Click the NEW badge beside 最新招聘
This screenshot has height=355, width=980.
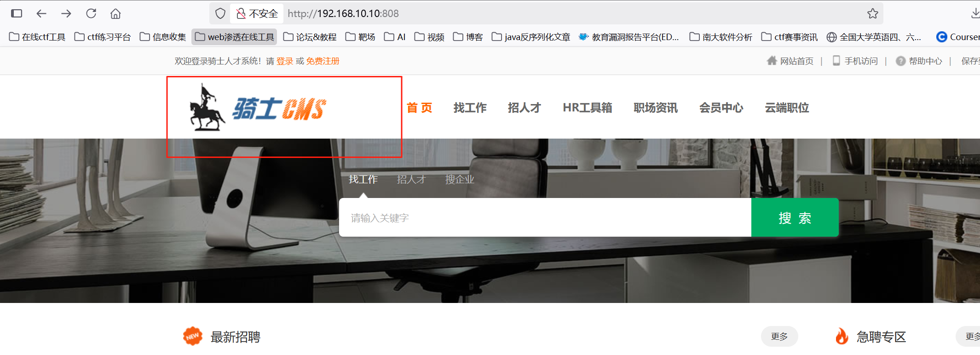pyautogui.click(x=192, y=336)
